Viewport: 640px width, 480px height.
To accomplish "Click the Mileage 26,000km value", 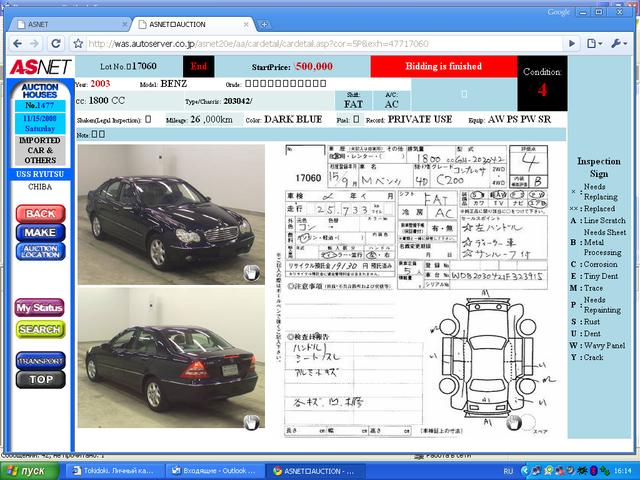I will pyautogui.click(x=211, y=120).
